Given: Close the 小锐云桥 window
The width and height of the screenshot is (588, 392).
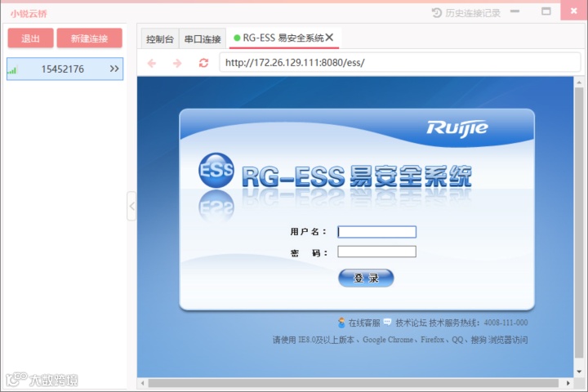Looking at the screenshot, I should click(x=574, y=11).
